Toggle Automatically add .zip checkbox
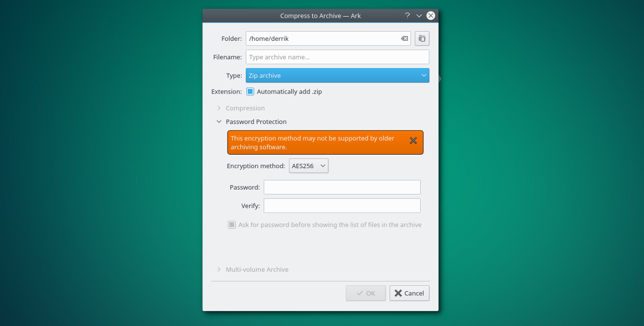The height and width of the screenshot is (326, 644). point(250,92)
